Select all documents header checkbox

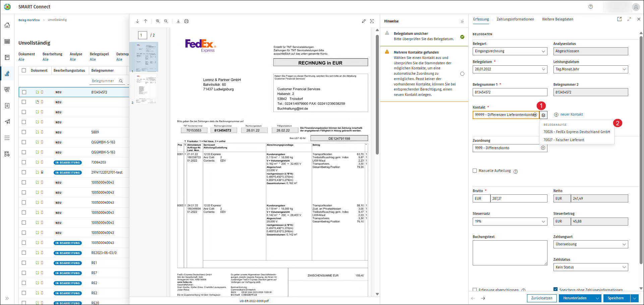coord(24,70)
